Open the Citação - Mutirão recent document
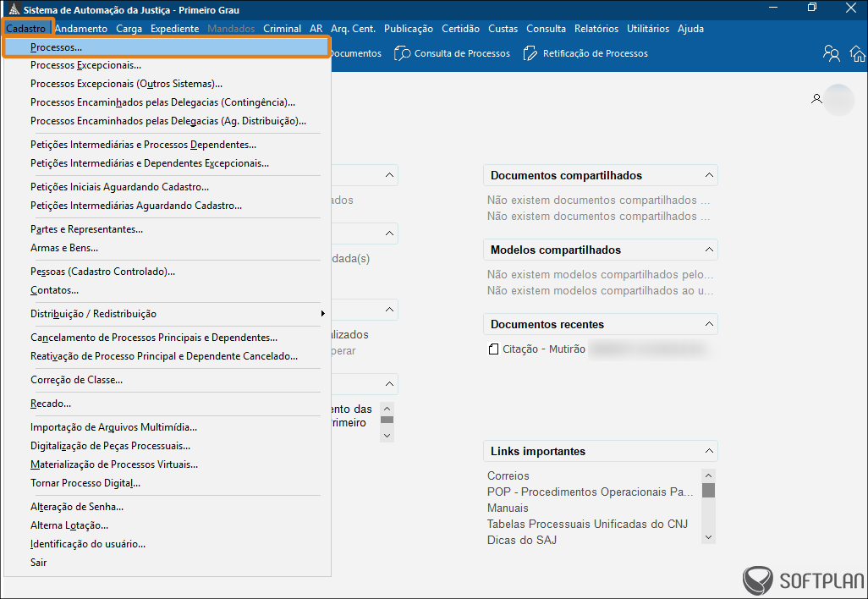868x599 pixels. 544,349
